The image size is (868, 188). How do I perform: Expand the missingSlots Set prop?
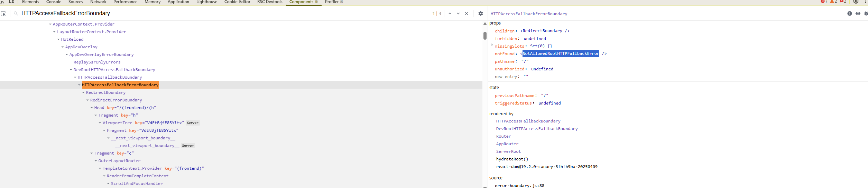pos(492,45)
